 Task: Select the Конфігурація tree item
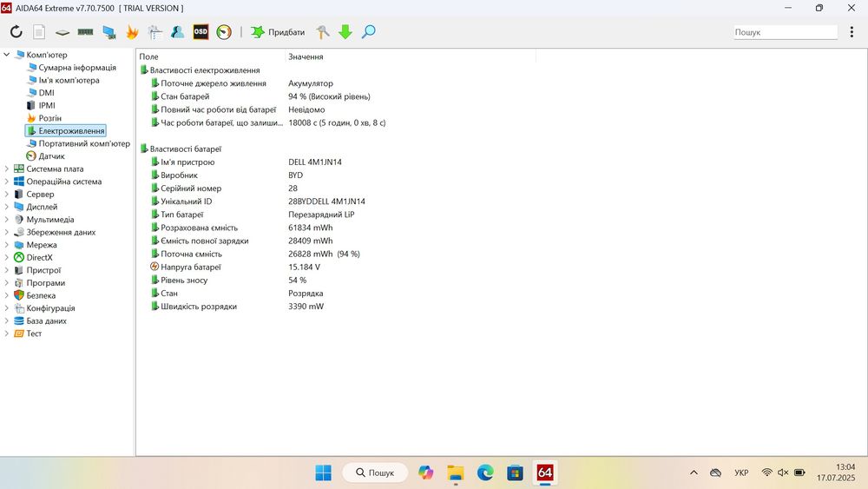click(x=45, y=308)
